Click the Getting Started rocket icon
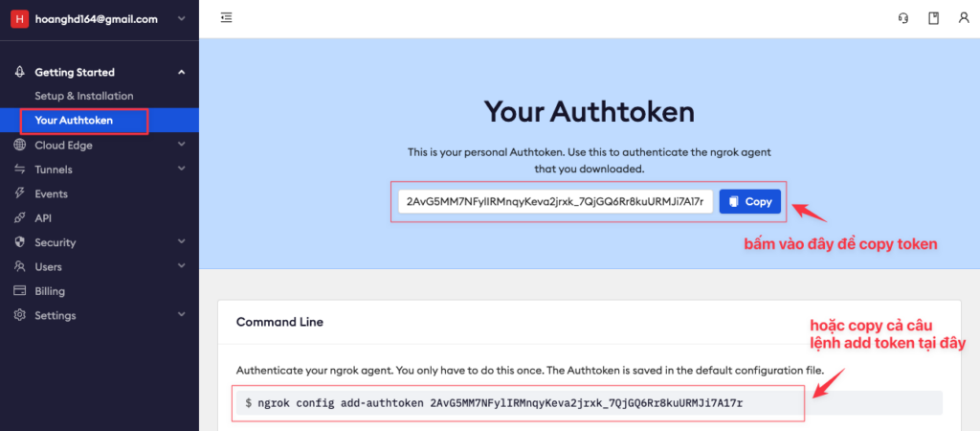Image resolution: width=980 pixels, height=431 pixels. pyautogui.click(x=19, y=72)
